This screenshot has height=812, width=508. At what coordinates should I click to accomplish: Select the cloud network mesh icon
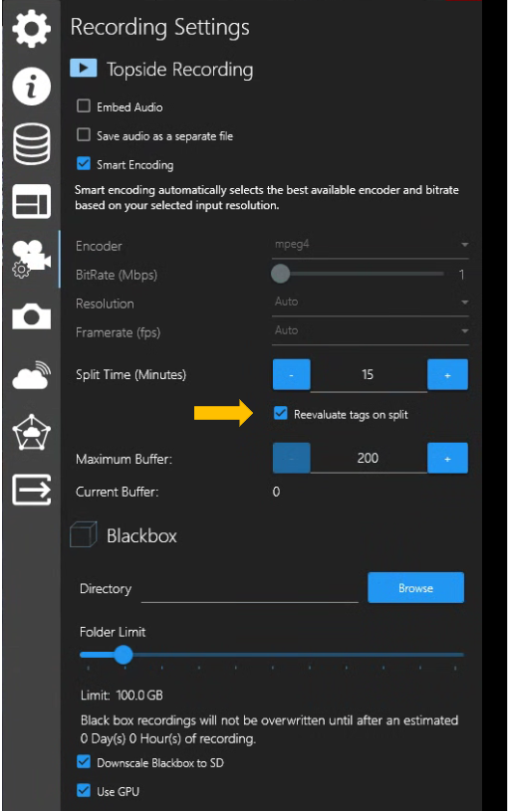click(x=31, y=432)
